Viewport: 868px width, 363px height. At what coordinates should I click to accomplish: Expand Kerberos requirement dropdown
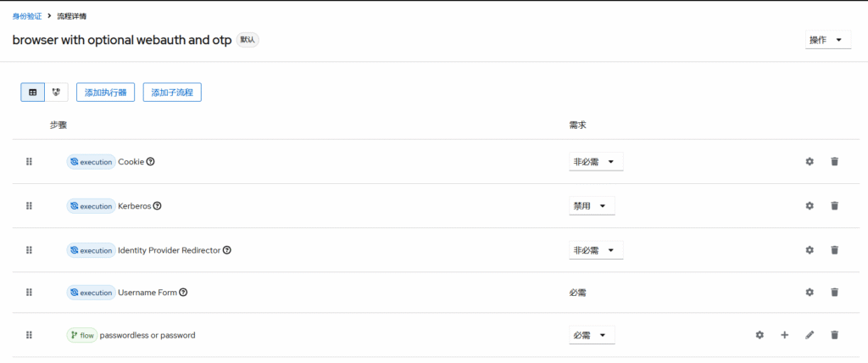pyautogui.click(x=592, y=205)
